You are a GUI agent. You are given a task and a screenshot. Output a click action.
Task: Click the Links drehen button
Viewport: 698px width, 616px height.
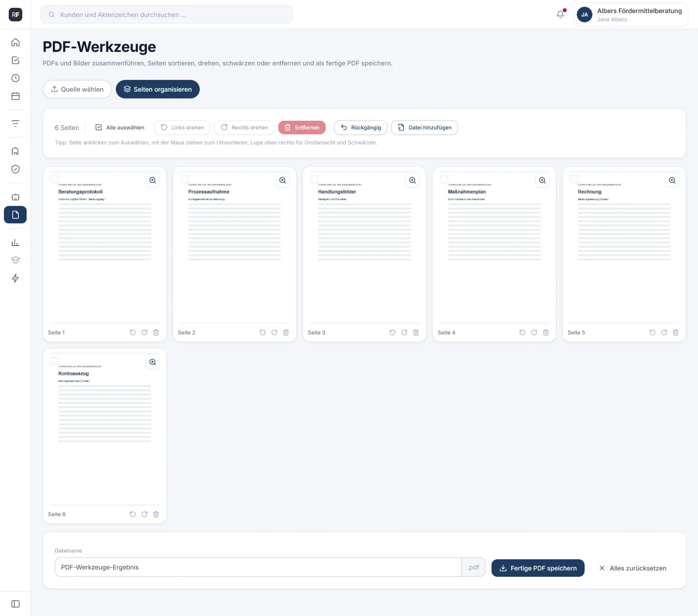click(x=182, y=127)
